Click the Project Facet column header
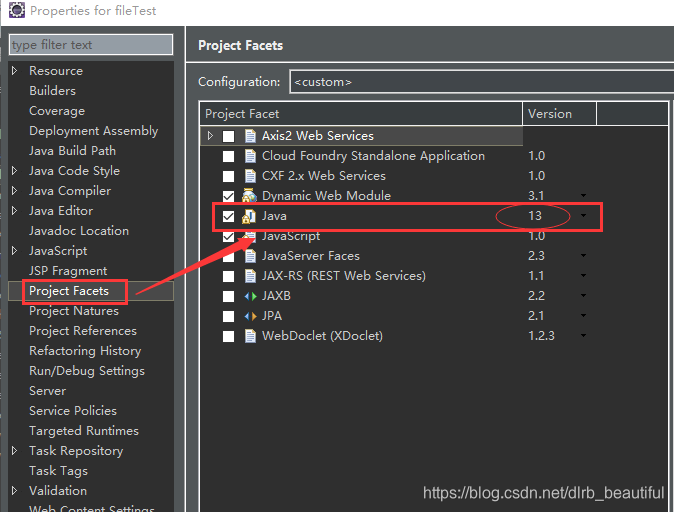Viewport: 674px width, 512px height. click(361, 114)
